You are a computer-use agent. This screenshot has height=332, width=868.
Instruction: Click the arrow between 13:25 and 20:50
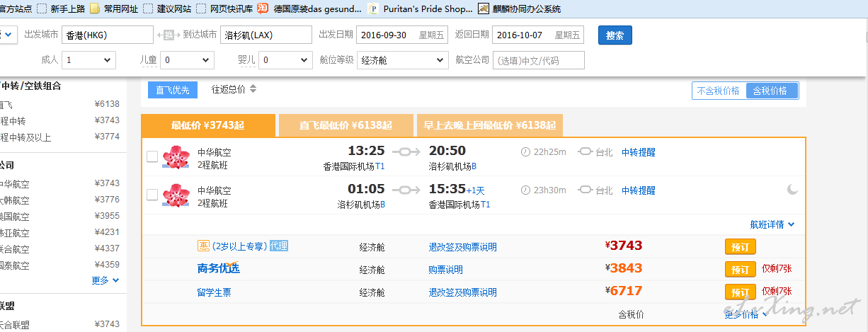point(406,151)
